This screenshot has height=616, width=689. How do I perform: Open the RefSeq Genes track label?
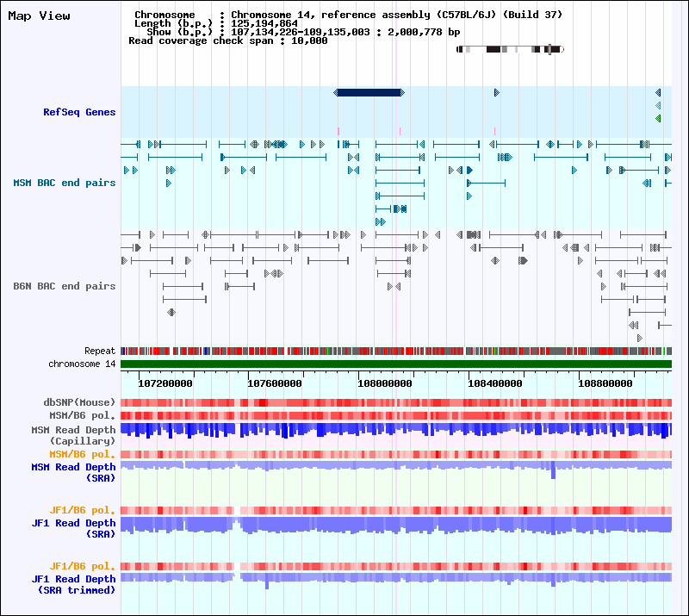pos(79,112)
